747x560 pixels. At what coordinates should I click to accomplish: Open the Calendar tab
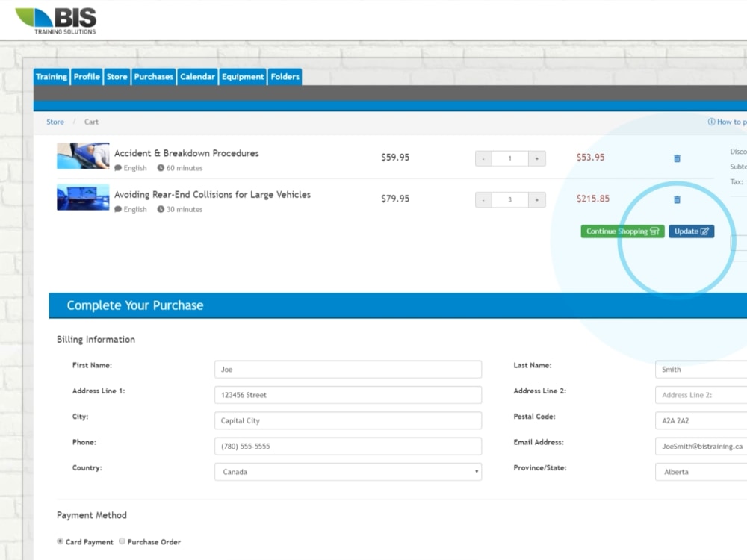(x=197, y=77)
